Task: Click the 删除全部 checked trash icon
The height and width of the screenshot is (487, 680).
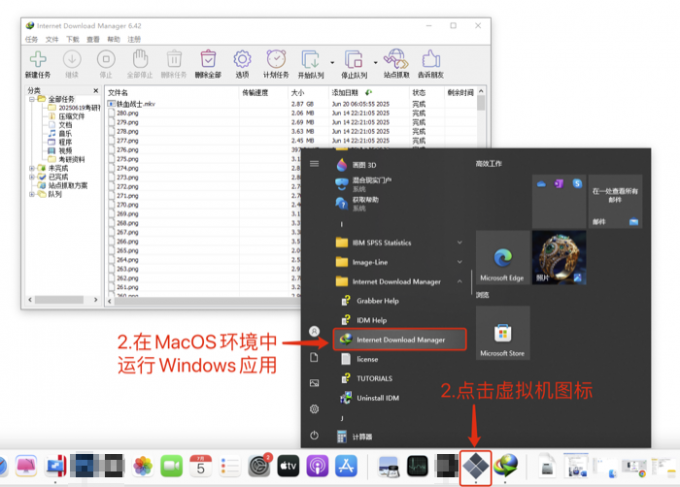Action: coord(208,59)
